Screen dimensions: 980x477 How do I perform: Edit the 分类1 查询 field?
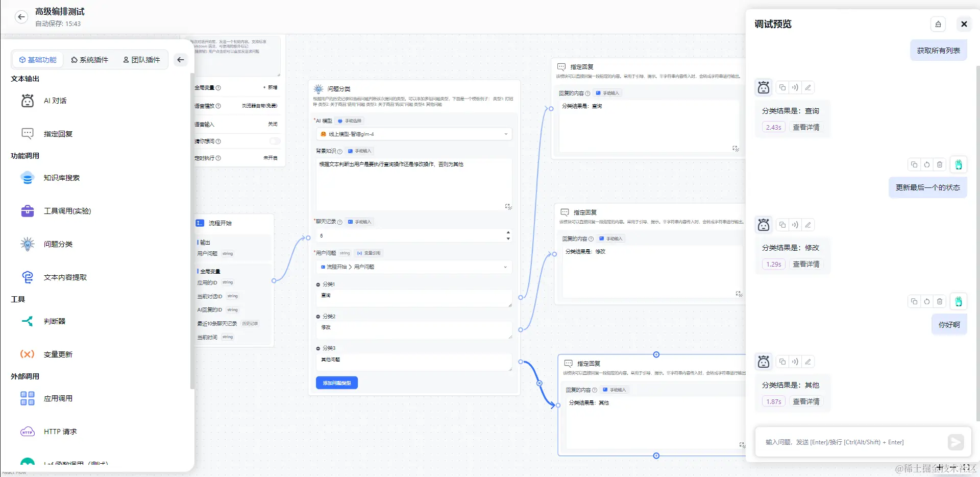pos(414,298)
